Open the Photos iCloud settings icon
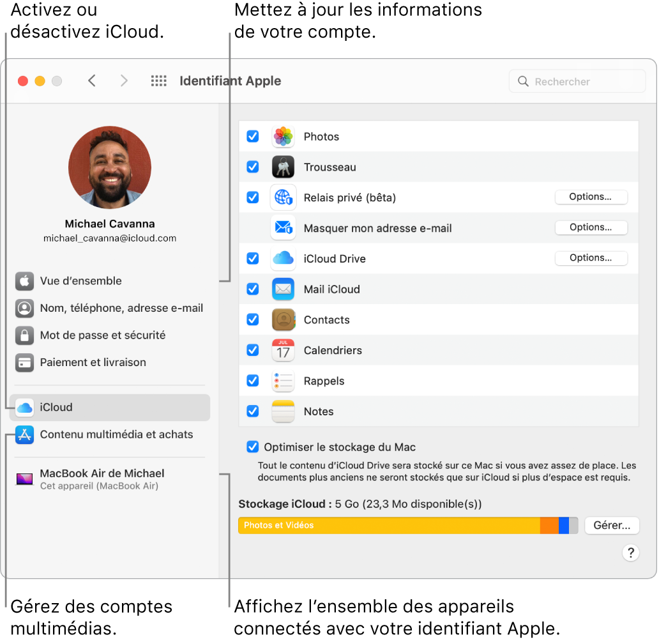Screen dimensions: 659x644 coord(283,136)
